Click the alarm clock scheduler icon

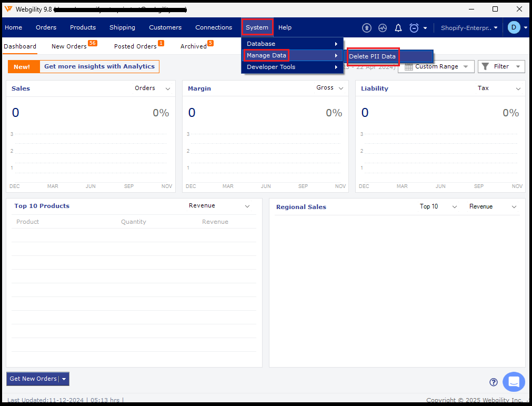[x=414, y=28]
